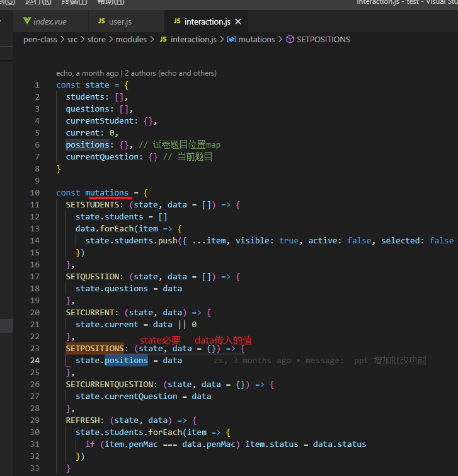
Task: Click 'state.questions' on line 18
Action: (x=112, y=289)
